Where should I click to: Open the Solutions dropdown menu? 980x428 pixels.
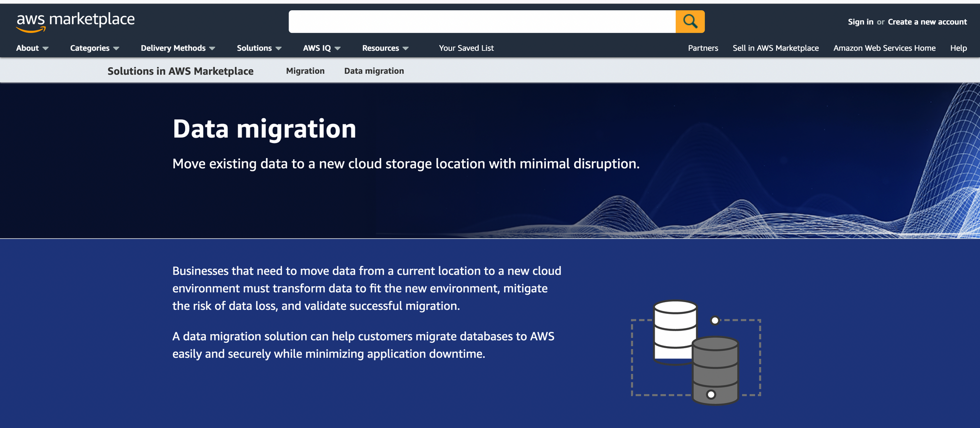259,48
